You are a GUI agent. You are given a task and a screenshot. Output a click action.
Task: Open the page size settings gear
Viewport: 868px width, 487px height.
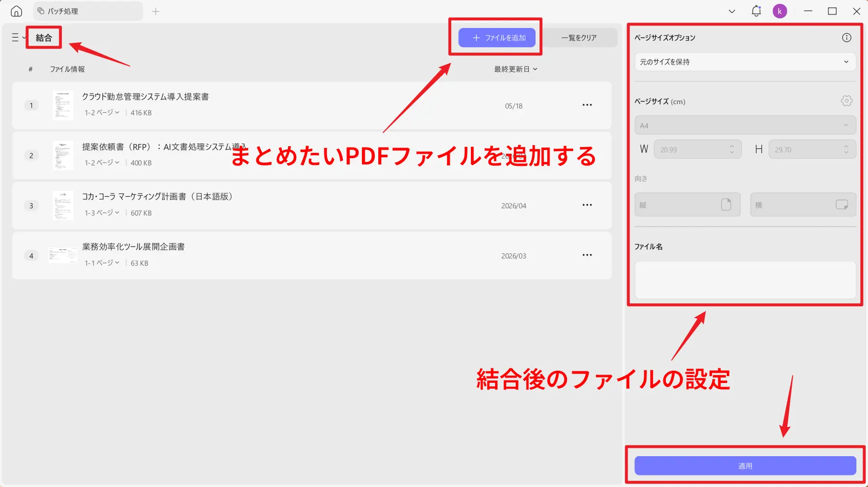(846, 101)
